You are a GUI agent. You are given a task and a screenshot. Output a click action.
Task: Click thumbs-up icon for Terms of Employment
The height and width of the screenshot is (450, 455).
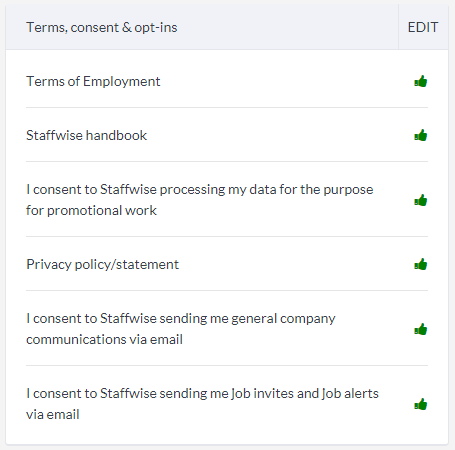421,81
